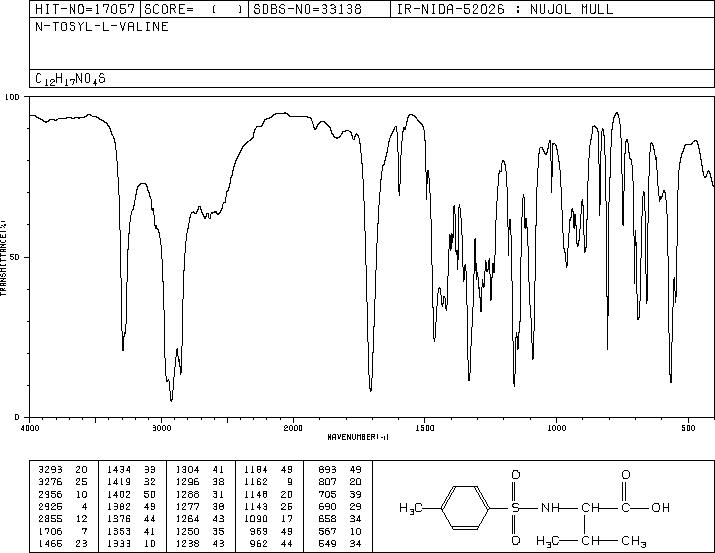The width and height of the screenshot is (715, 553).
Task: Click the 2000 x-axis tick label
Action: pos(293,428)
